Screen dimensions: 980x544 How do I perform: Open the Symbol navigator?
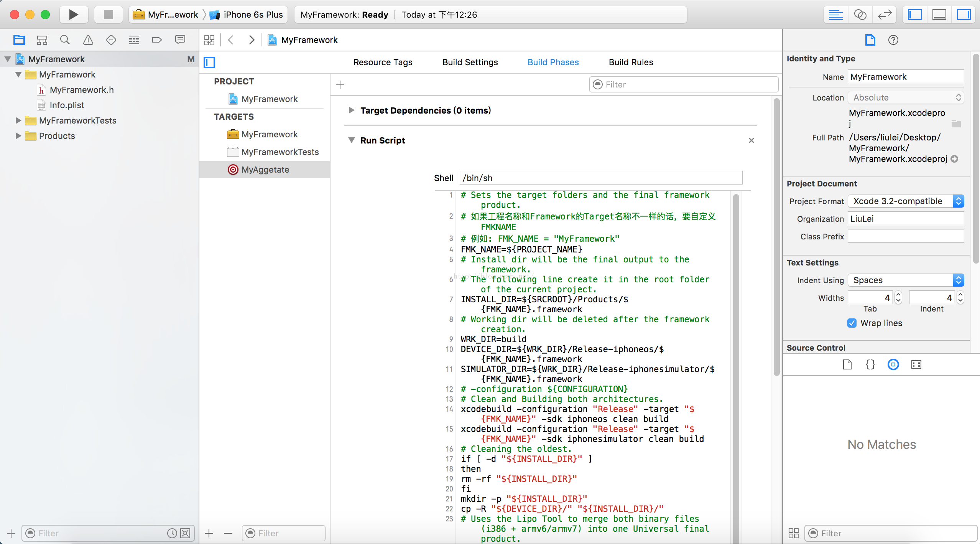pos(42,40)
